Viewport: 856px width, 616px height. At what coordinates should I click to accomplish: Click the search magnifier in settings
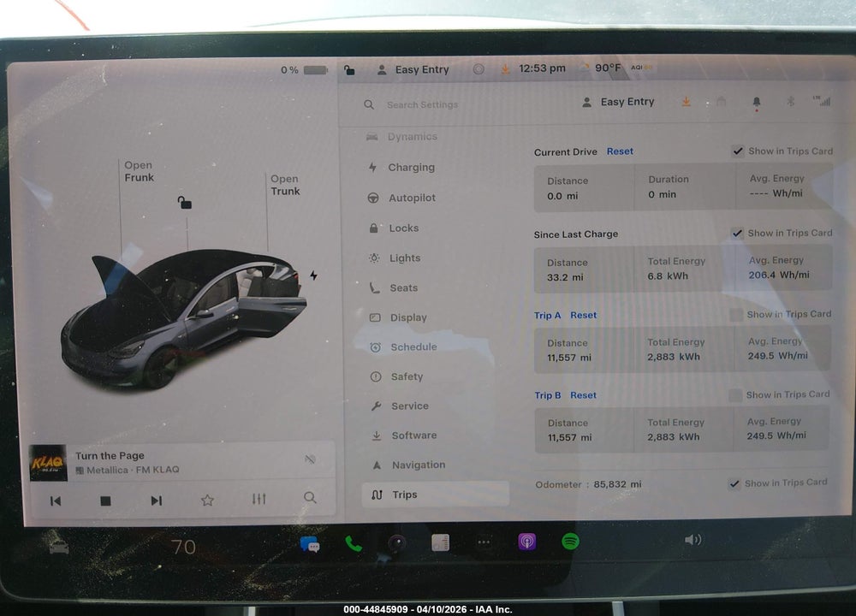click(369, 104)
